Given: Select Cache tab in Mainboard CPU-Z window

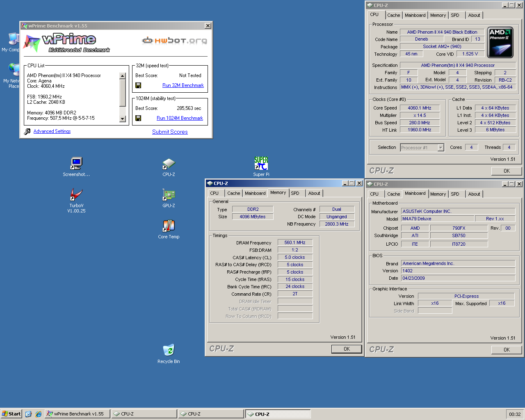Looking at the screenshot, I should [x=393, y=194].
